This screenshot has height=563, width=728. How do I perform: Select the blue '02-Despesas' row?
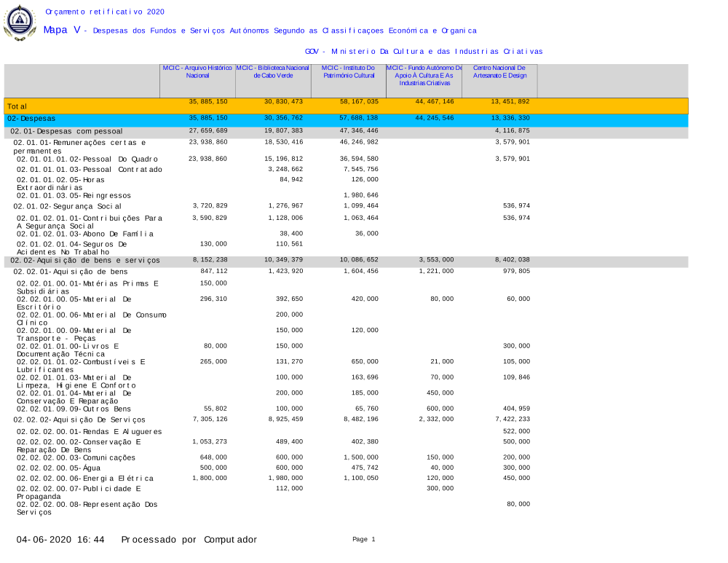pyautogui.click(x=31, y=118)
